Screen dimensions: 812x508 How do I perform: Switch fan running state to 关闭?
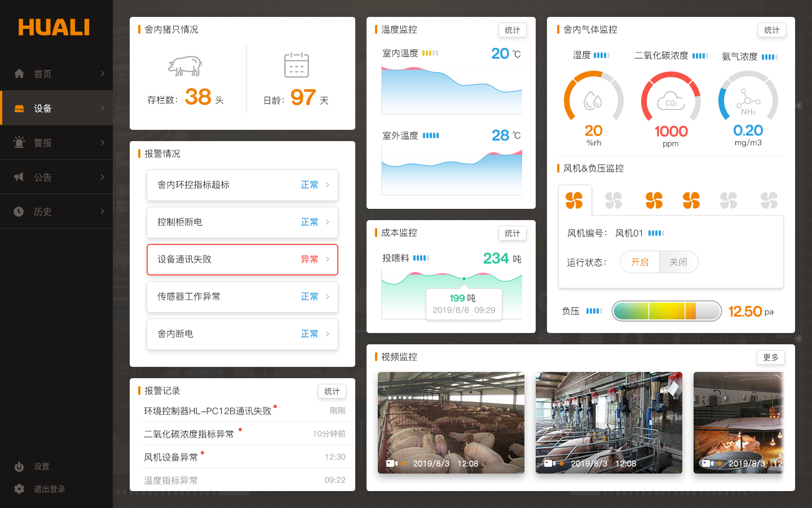pyautogui.click(x=678, y=262)
